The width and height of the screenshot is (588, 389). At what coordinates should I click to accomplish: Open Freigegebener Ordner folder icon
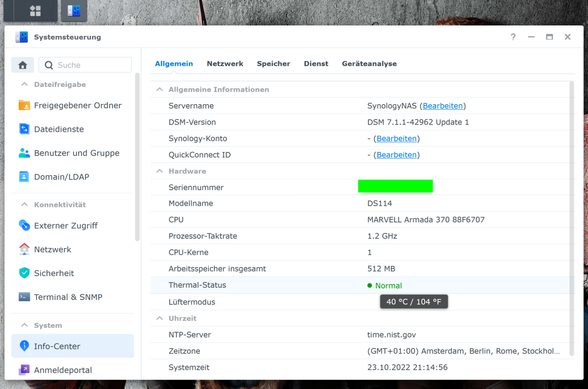24,105
